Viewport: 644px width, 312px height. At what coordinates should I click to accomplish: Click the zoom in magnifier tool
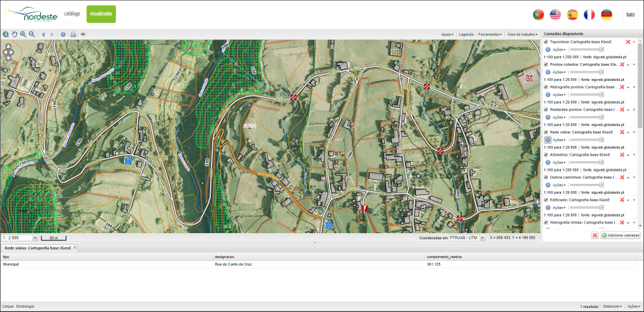23,34
